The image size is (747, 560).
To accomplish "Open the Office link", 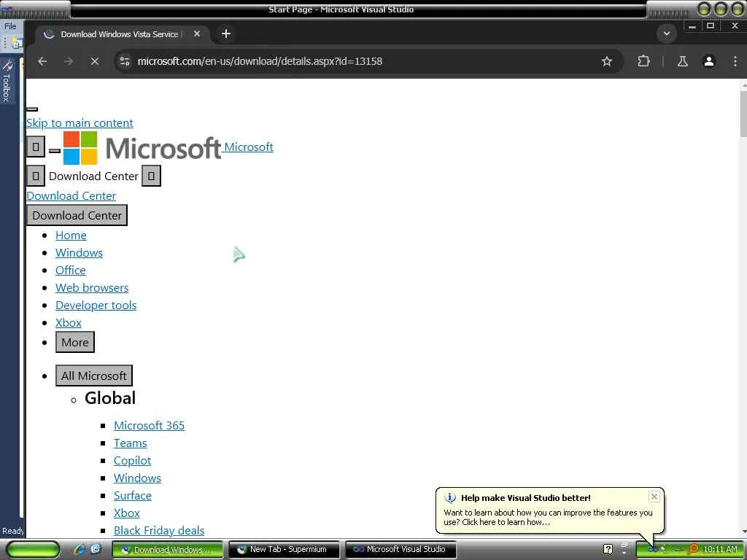I will click(x=71, y=270).
